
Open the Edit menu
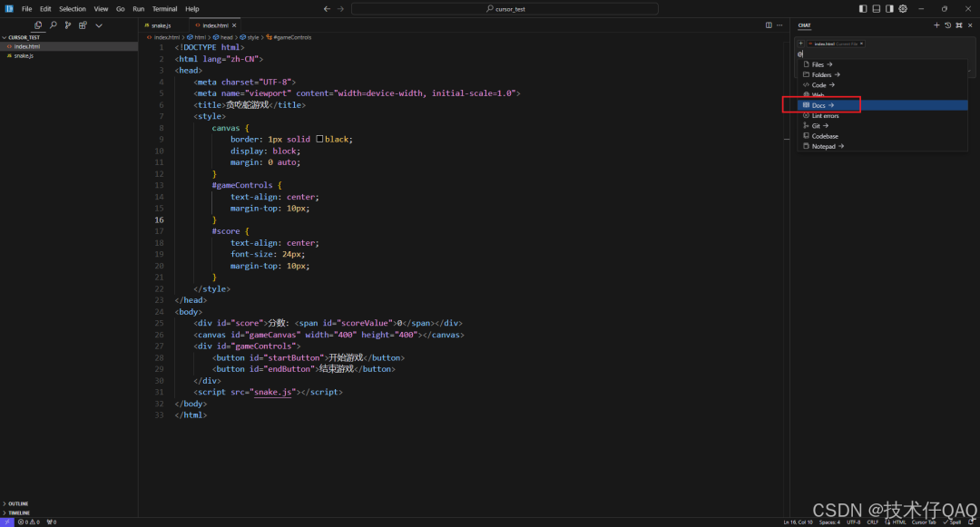[45, 9]
